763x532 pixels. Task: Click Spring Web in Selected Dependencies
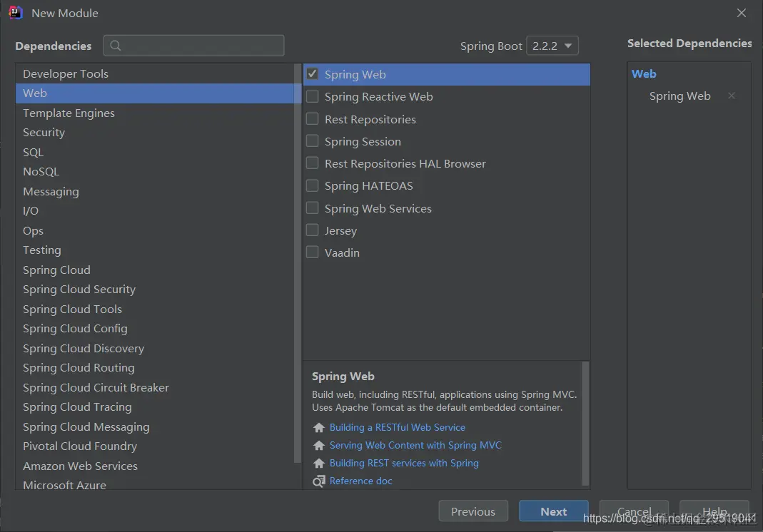click(679, 96)
